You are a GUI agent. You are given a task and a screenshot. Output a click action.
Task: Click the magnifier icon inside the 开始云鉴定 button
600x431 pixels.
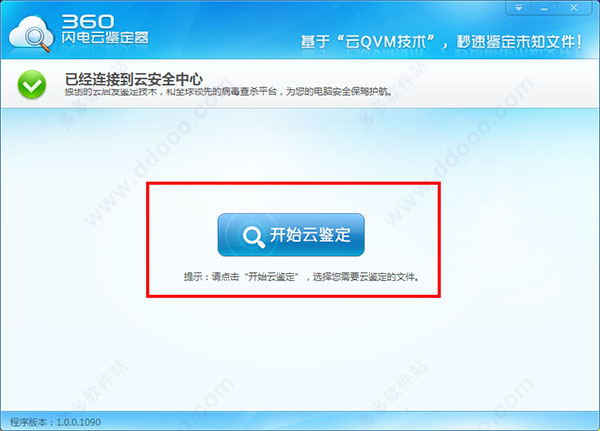[254, 237]
